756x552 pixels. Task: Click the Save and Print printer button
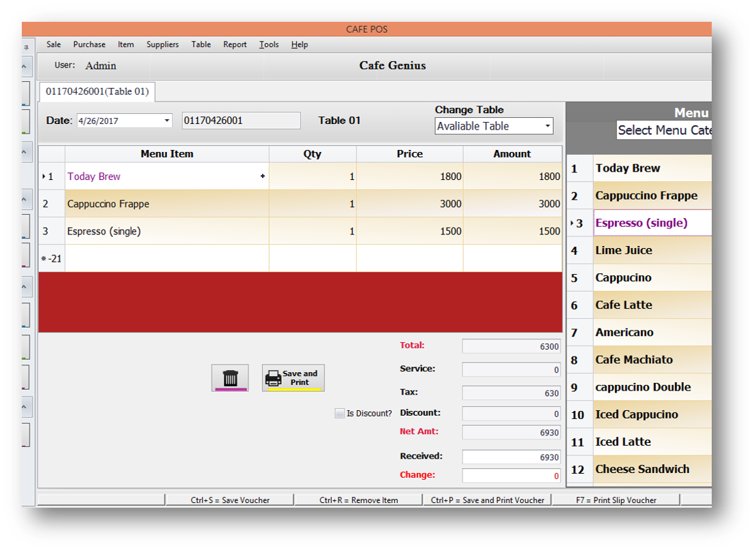[x=293, y=378]
